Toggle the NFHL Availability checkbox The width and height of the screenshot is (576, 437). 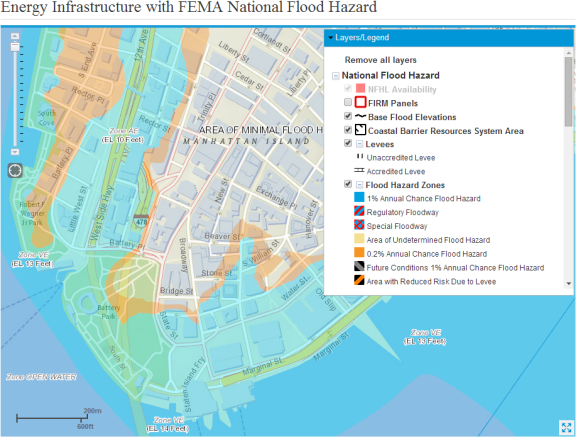click(x=348, y=89)
